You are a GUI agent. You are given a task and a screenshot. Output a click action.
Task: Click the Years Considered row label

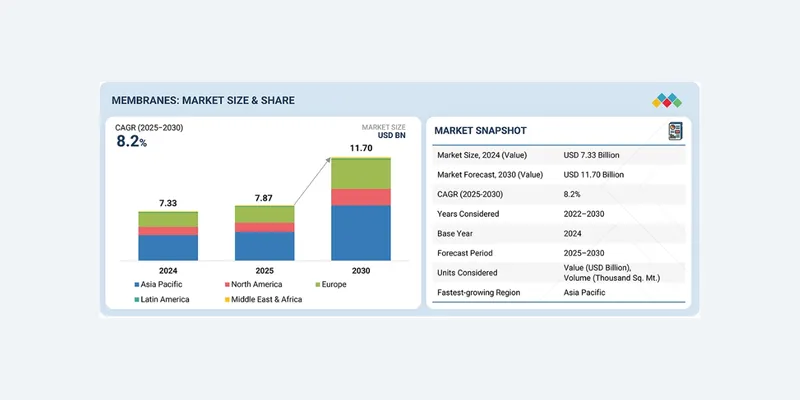[x=468, y=214]
